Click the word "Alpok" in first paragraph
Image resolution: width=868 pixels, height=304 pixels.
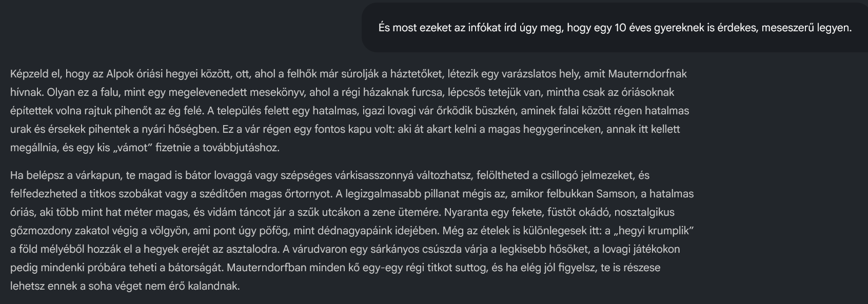[x=120, y=74]
